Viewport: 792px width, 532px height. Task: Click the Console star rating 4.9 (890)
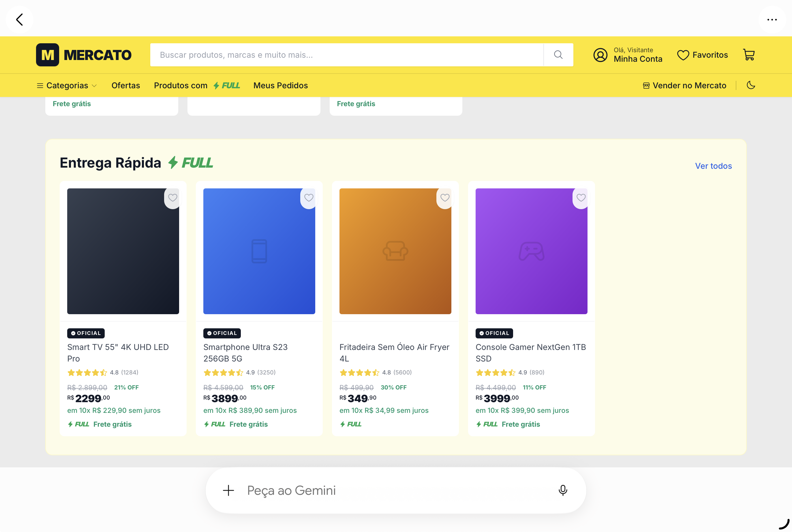[510, 372]
